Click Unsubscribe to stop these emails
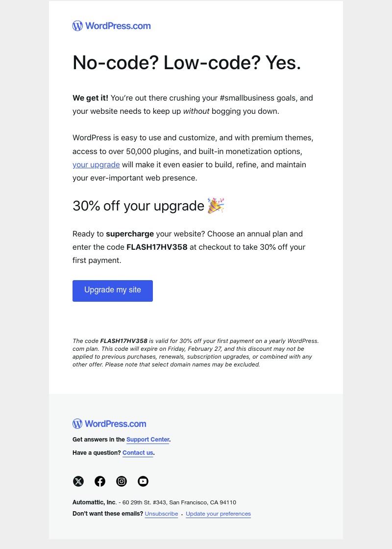The height and width of the screenshot is (549, 392). click(161, 514)
